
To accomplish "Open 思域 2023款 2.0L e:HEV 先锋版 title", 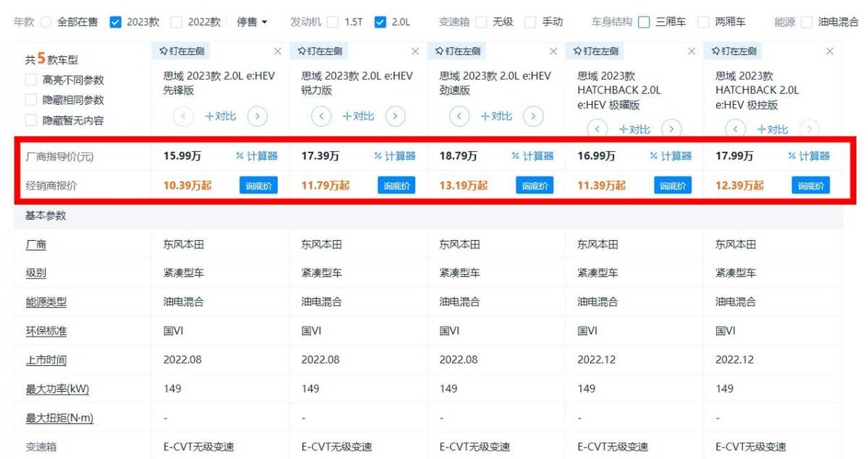I will 219,83.
